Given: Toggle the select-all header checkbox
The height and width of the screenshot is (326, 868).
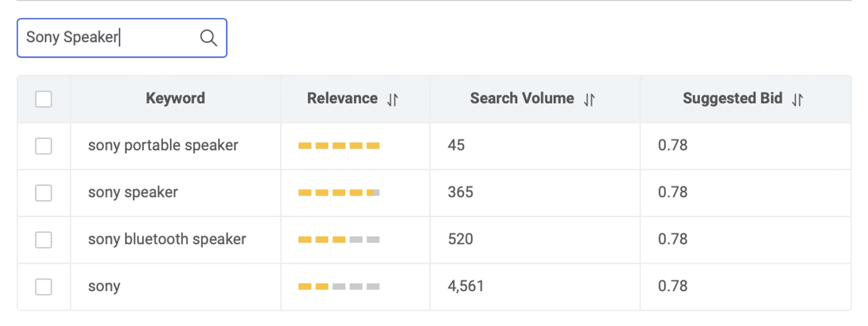Looking at the screenshot, I should tap(43, 99).
